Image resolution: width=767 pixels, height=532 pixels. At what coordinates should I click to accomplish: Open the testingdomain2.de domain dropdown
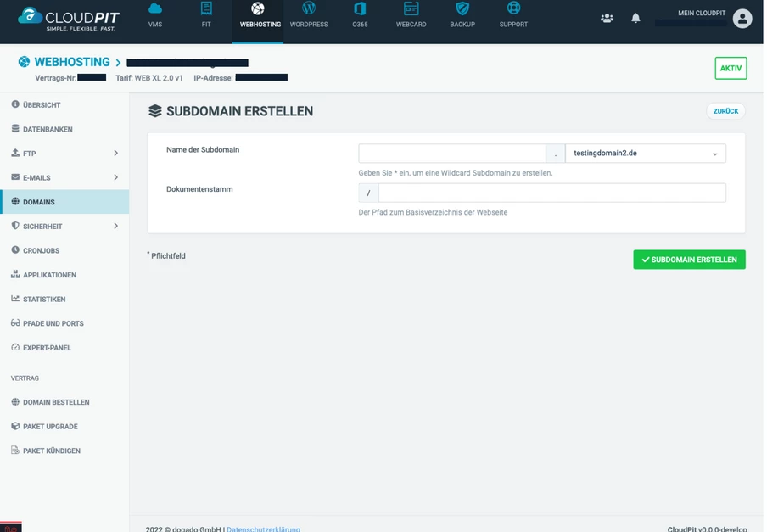pyautogui.click(x=645, y=154)
